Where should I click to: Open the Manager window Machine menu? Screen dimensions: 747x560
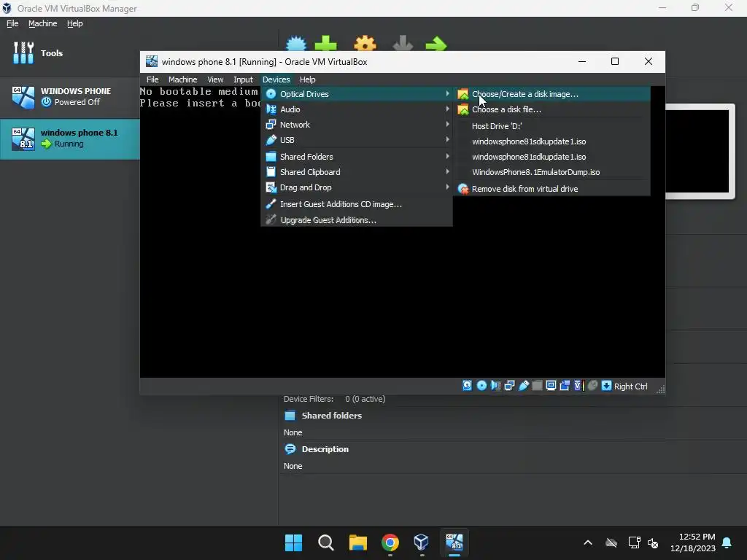tap(43, 23)
